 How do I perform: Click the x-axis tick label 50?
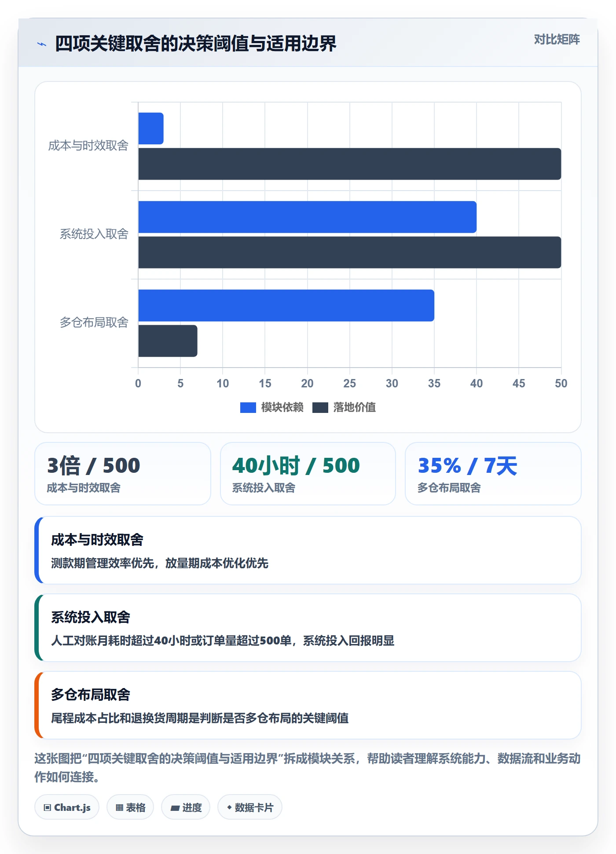pos(561,383)
